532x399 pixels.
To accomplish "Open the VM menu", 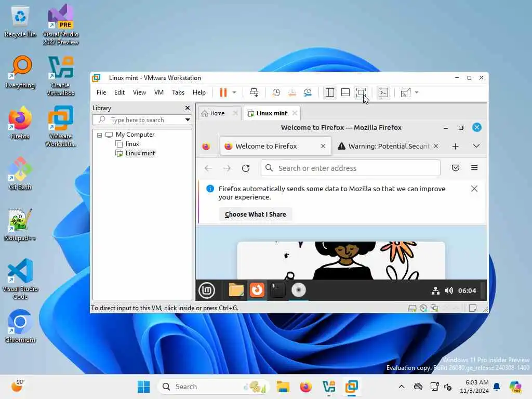I will 159,92.
